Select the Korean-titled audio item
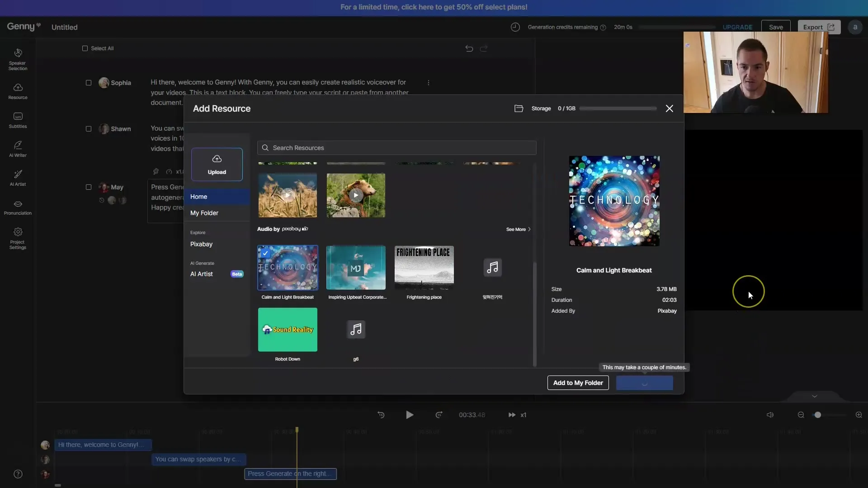This screenshot has width=868, height=488. (x=492, y=267)
